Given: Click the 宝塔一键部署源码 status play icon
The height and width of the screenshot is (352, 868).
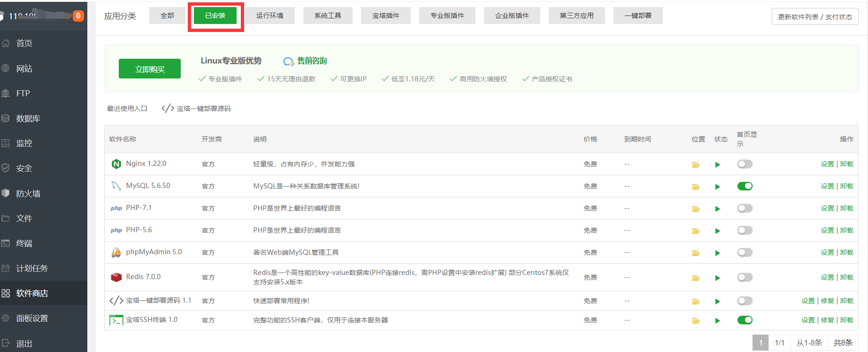Looking at the screenshot, I should [717, 301].
